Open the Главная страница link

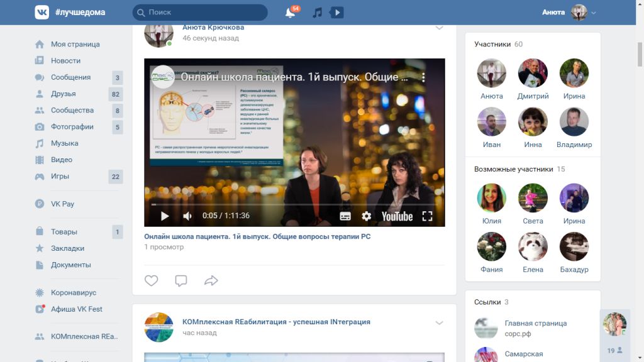click(535, 323)
